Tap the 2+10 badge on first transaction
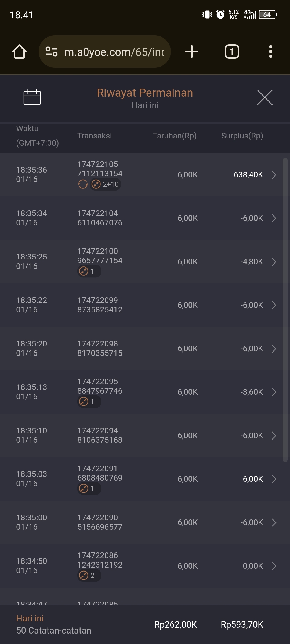The width and height of the screenshot is (290, 644). 106,184
